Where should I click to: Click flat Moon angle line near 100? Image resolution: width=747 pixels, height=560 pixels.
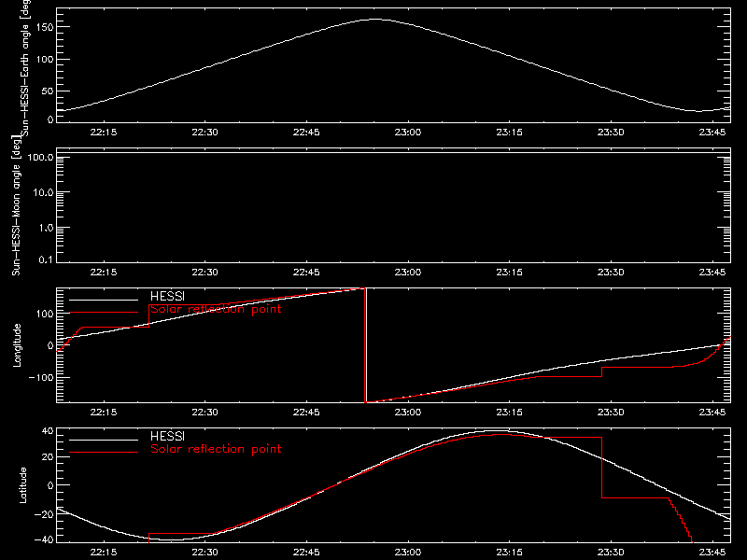(x=393, y=153)
